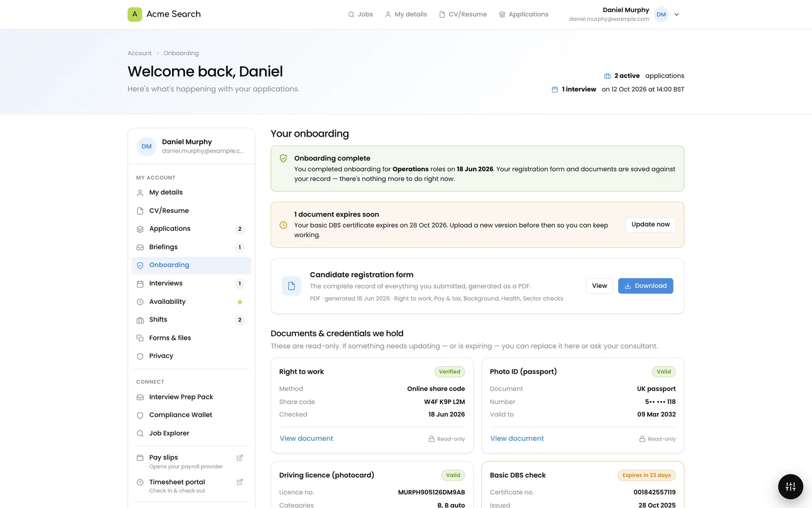Open Applications in the sidebar
Screen dimensions: 812x508
click(x=191, y=229)
